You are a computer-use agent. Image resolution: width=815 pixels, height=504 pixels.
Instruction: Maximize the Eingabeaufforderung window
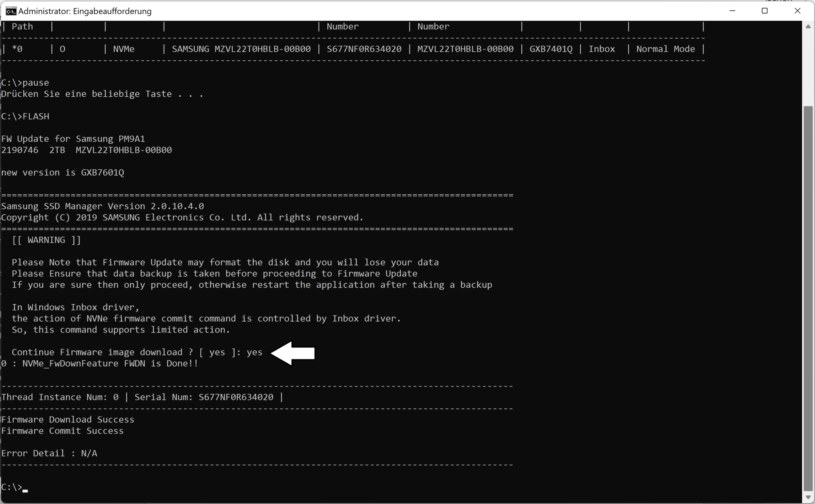[764, 11]
